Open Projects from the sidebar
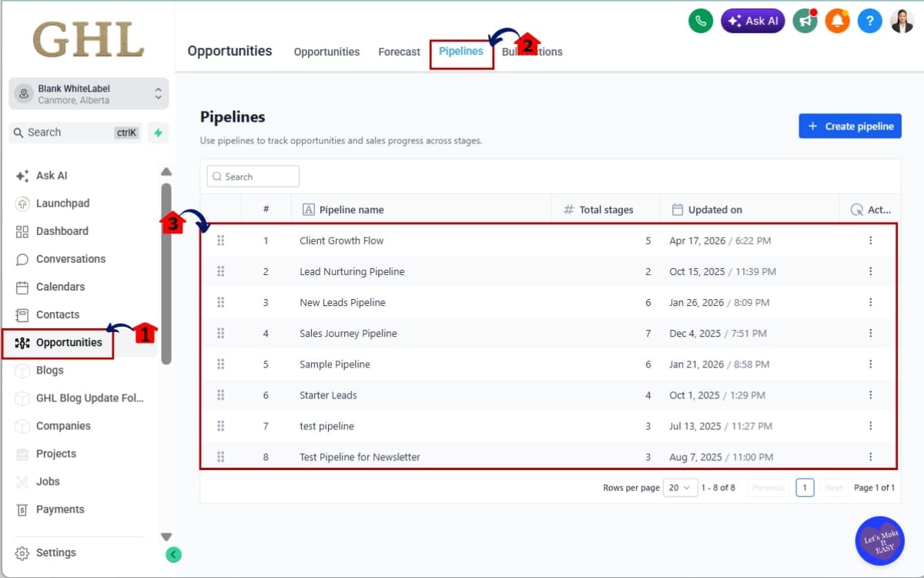This screenshot has width=924, height=578. [56, 453]
